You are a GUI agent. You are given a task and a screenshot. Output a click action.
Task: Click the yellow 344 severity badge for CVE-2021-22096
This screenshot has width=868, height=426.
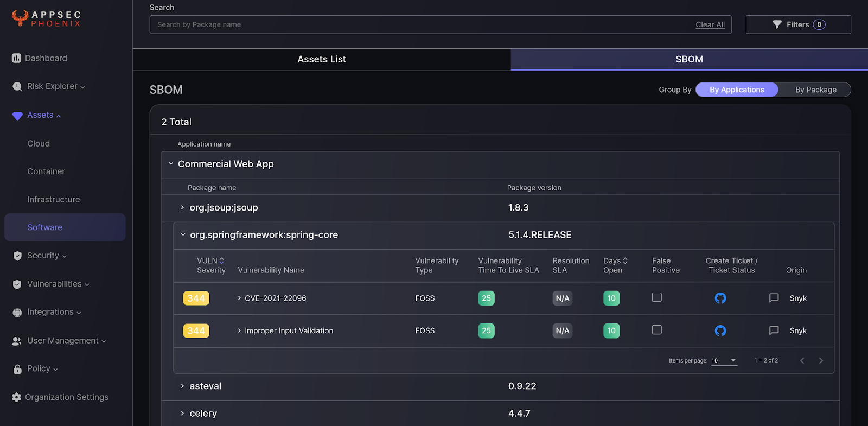coord(196,298)
